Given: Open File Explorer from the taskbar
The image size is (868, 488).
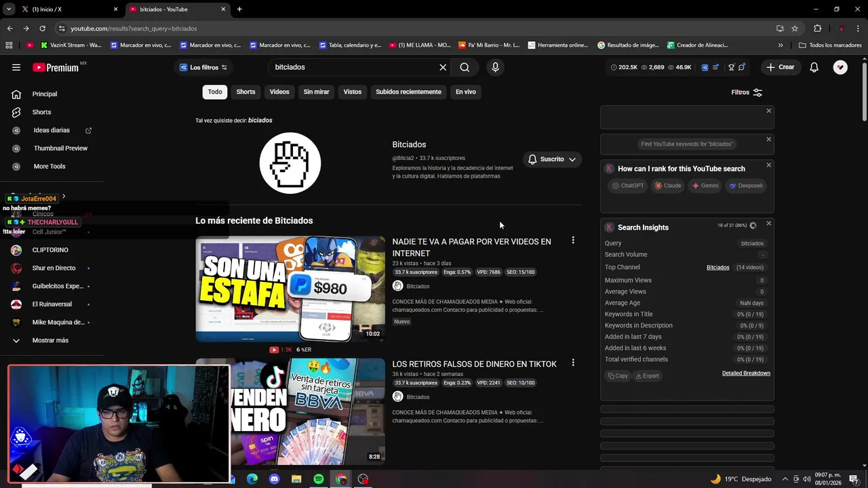Looking at the screenshot, I should click(296, 479).
